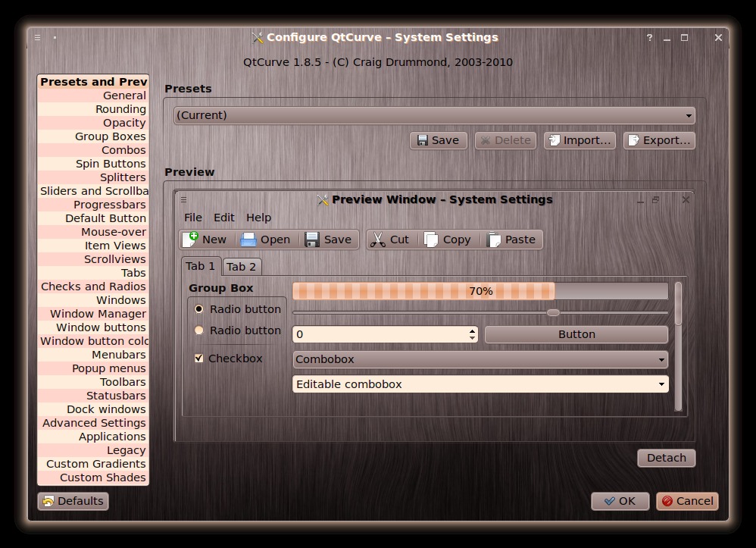Increment the spin box value
Screen dimensions: 756x548
click(x=472, y=330)
